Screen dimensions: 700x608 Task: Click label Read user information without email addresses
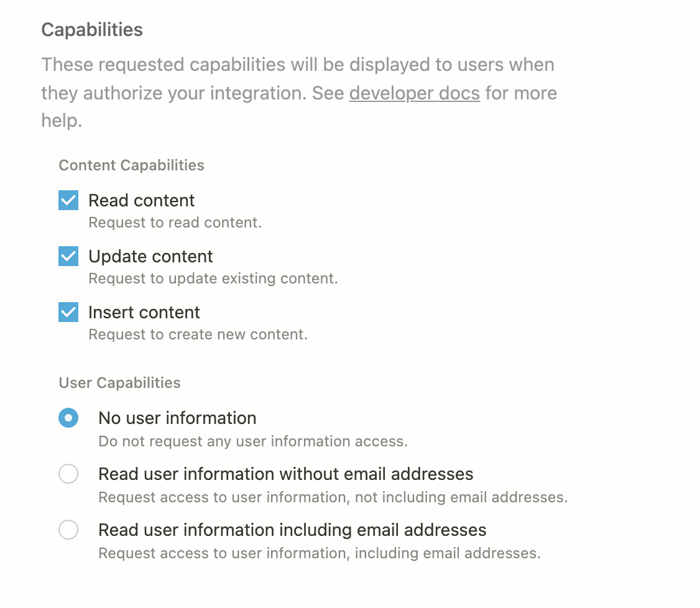[x=286, y=474]
